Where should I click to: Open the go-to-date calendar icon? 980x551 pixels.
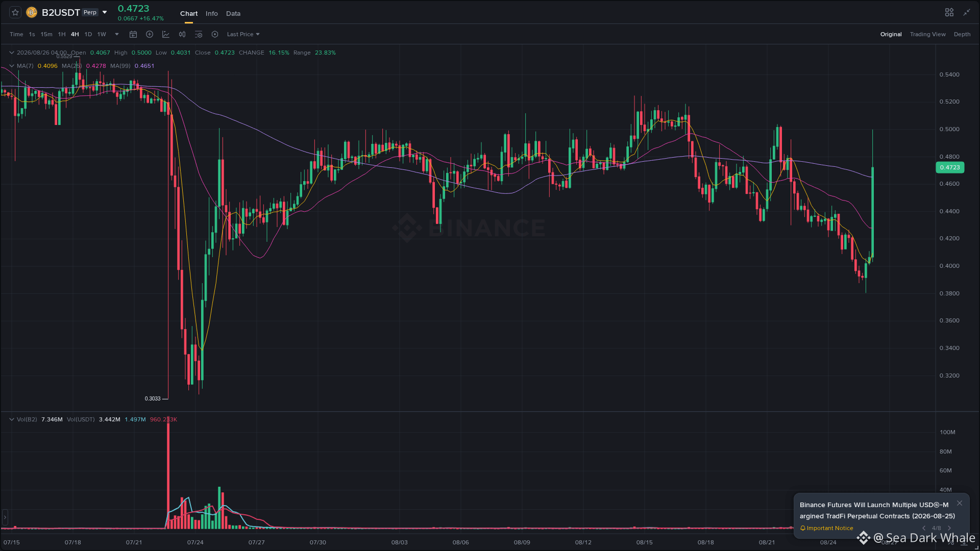[133, 34]
